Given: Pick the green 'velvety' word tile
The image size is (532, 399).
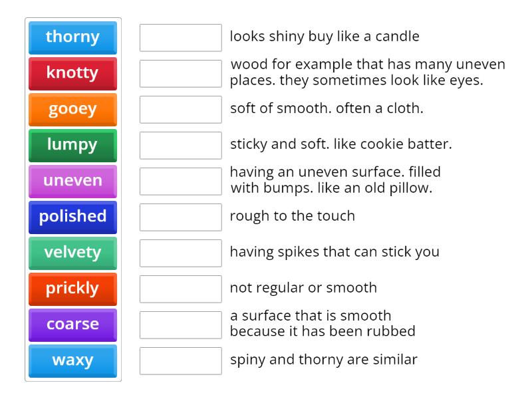Looking at the screenshot, I should point(72,253).
